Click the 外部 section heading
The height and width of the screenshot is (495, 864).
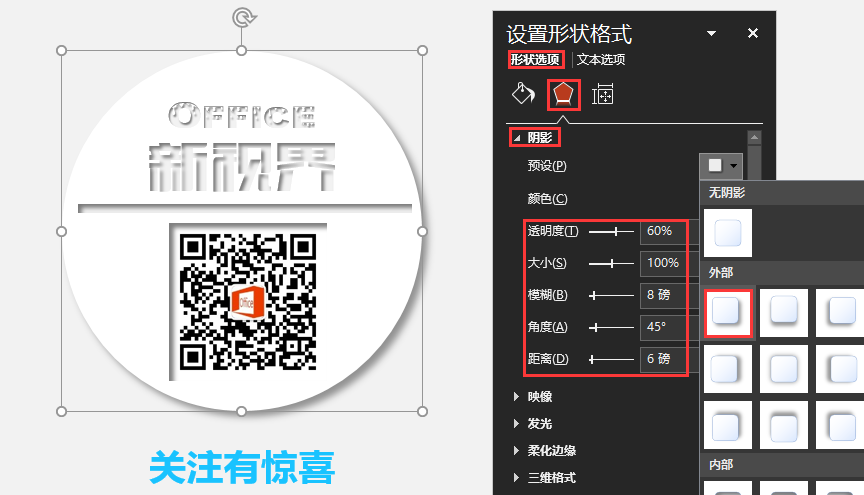[x=721, y=273]
